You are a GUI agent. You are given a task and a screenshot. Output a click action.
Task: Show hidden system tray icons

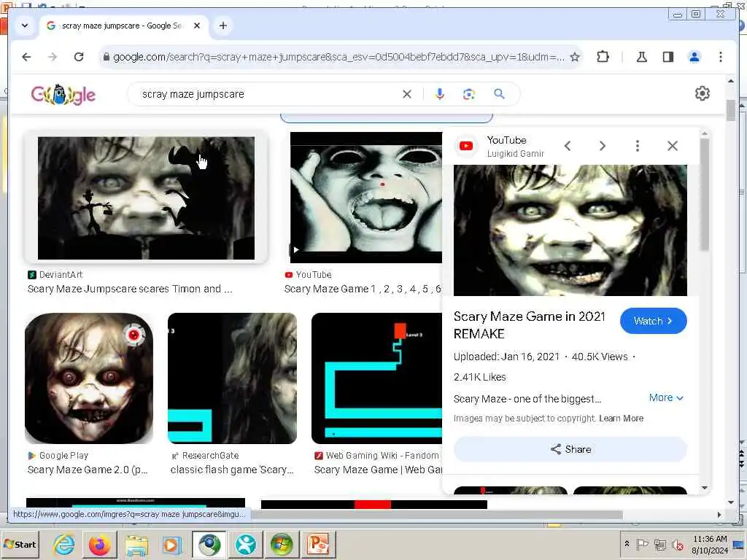click(x=627, y=544)
